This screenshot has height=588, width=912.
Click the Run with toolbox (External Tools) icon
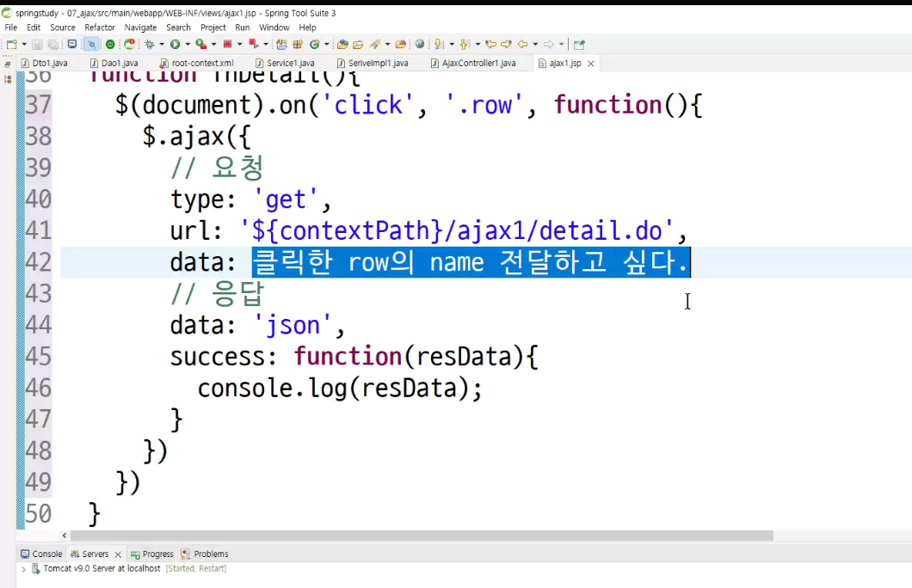click(200, 44)
